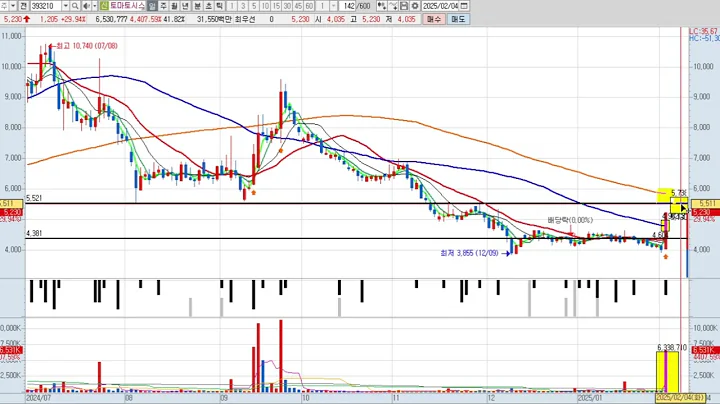Switch to 초 second chart period
The width and height of the screenshot is (720, 404).
tap(208, 6)
